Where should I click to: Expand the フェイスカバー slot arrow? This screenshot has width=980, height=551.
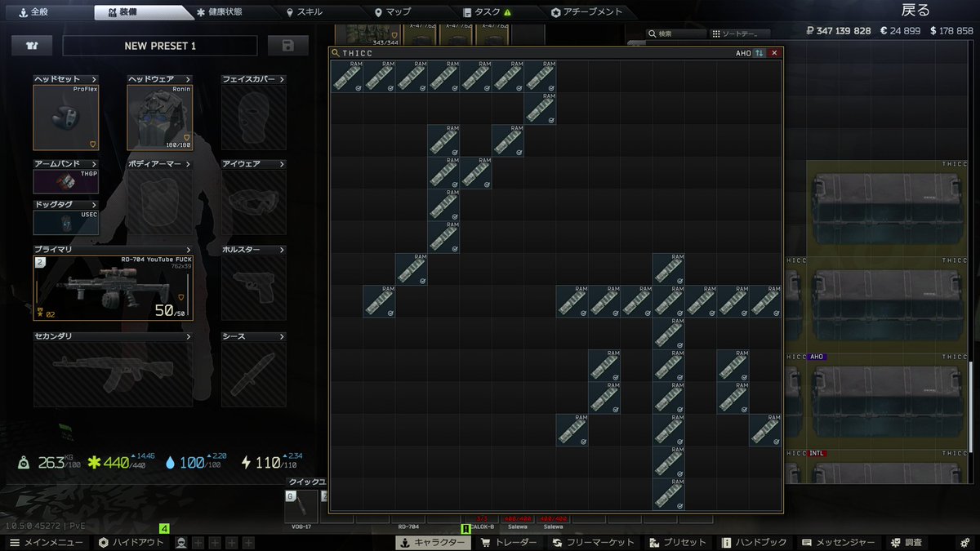pos(283,79)
